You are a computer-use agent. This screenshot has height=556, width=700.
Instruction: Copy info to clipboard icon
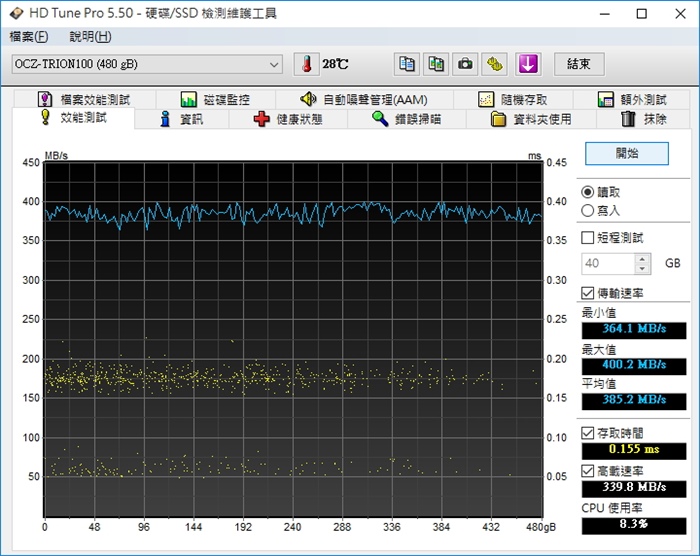pyautogui.click(x=407, y=64)
